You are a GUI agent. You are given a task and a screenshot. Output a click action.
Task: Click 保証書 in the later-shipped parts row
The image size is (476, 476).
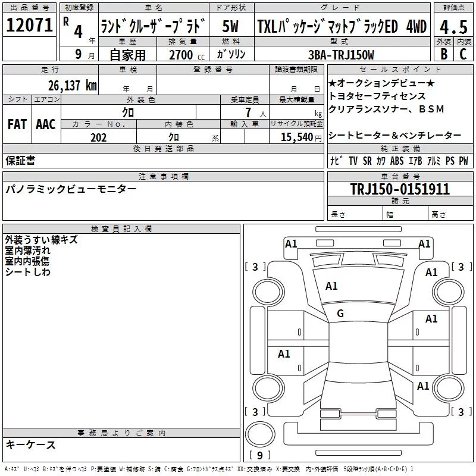(20, 160)
